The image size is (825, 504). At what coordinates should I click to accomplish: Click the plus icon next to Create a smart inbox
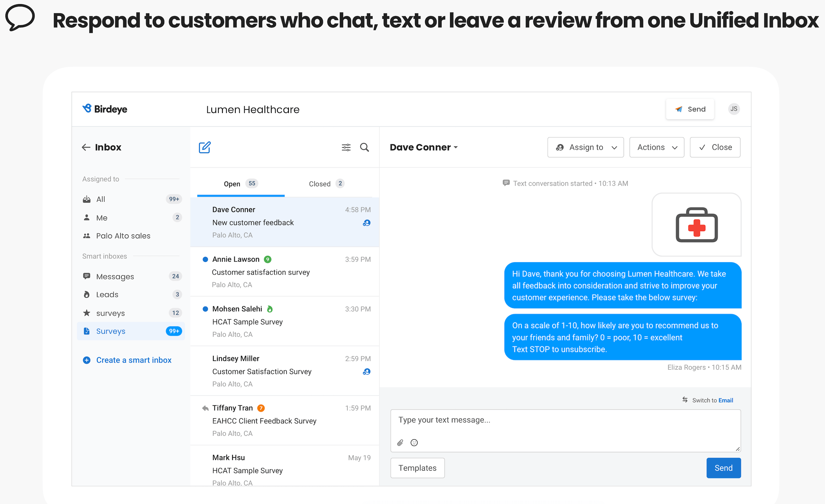pyautogui.click(x=87, y=360)
